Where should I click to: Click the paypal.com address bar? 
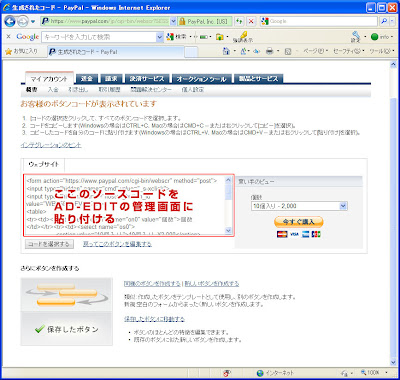point(105,21)
